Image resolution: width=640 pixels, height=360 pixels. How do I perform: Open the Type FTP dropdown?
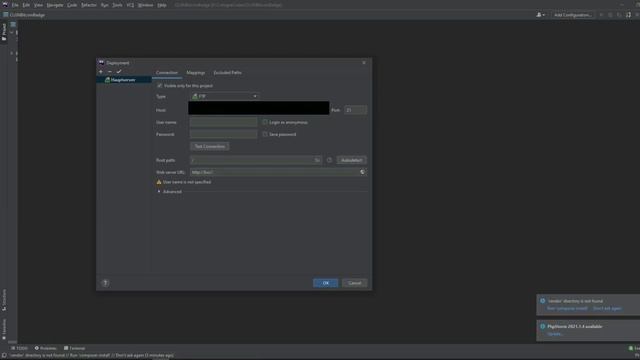pyautogui.click(x=225, y=96)
